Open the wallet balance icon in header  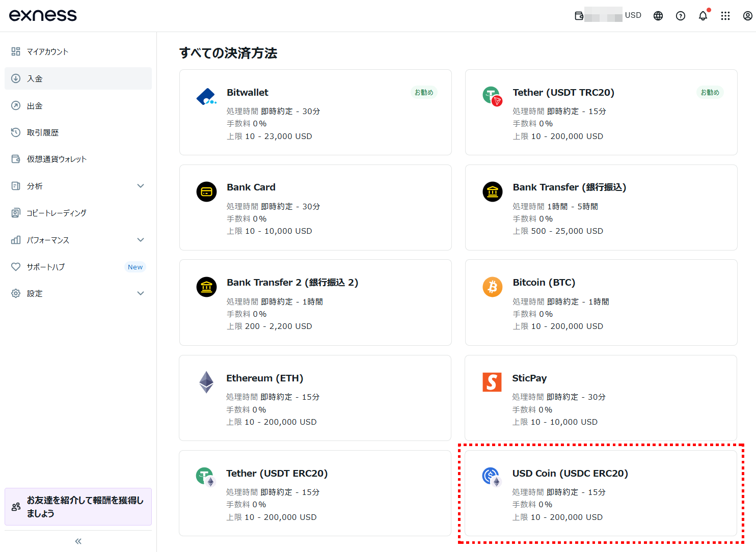click(579, 16)
